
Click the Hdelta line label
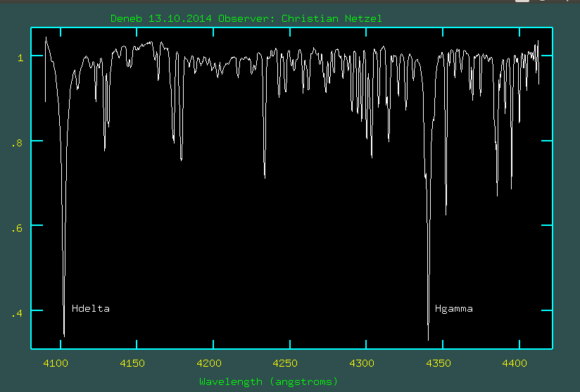click(91, 308)
